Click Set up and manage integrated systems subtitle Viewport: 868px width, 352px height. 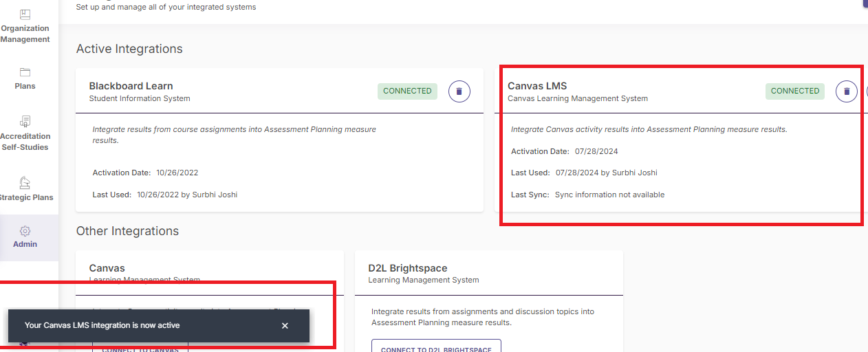(166, 8)
